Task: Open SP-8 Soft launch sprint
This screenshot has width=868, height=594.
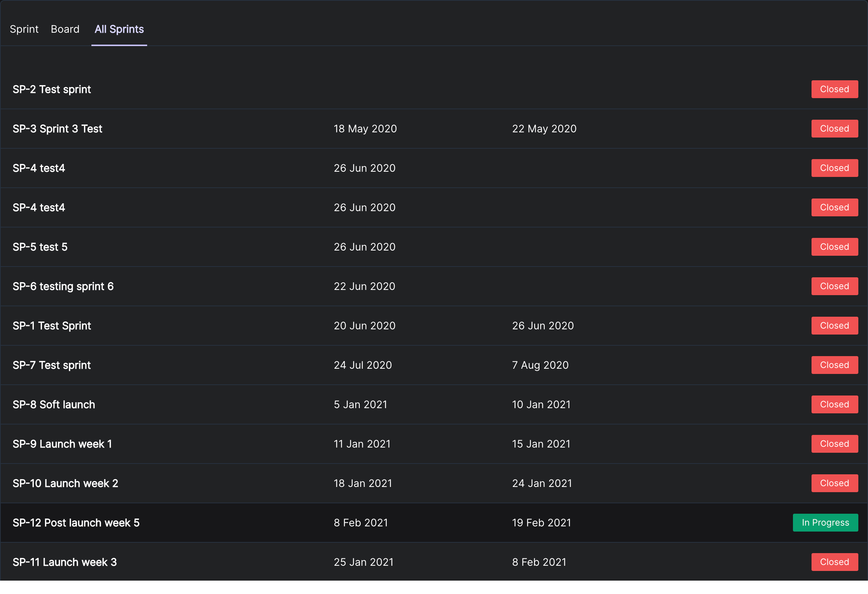Action: tap(54, 404)
